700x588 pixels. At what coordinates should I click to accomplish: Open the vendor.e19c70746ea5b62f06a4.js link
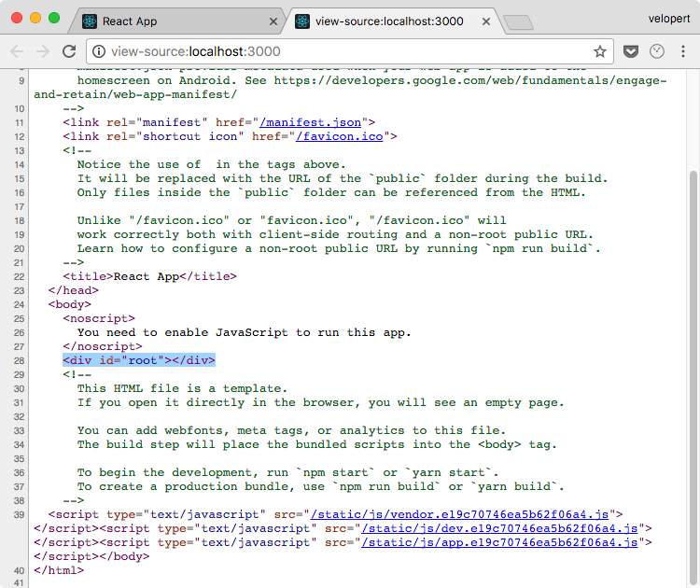tap(460, 514)
